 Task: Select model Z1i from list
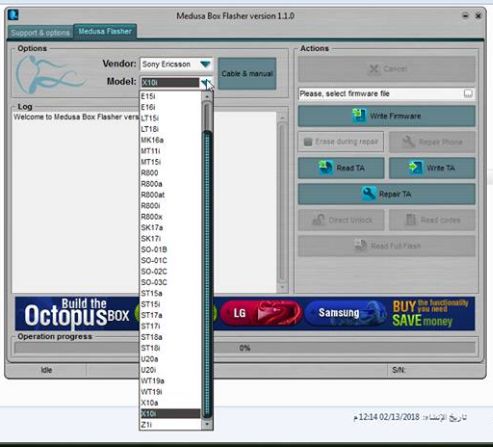click(170, 425)
